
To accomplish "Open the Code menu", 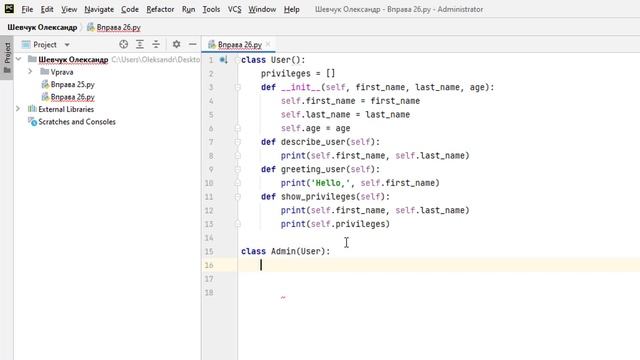I will pos(130,9).
